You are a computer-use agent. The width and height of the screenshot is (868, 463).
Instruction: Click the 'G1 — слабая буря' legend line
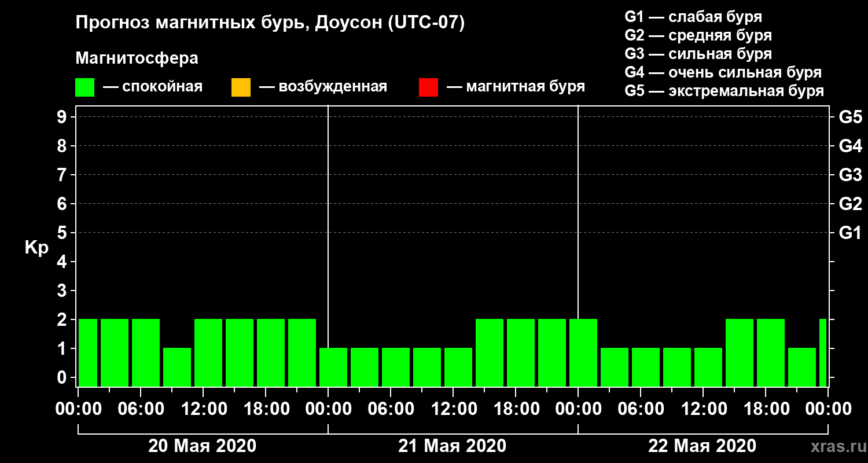pyautogui.click(x=693, y=17)
